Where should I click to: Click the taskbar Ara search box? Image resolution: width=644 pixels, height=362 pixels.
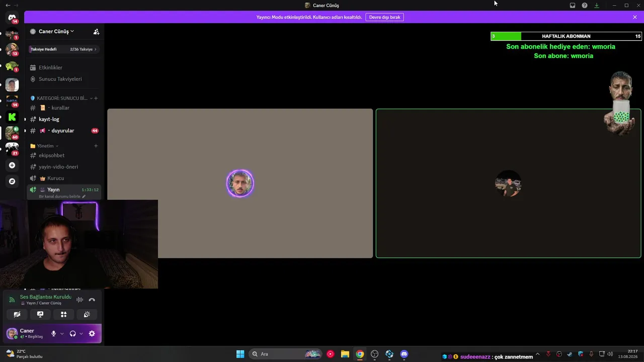[x=285, y=354]
